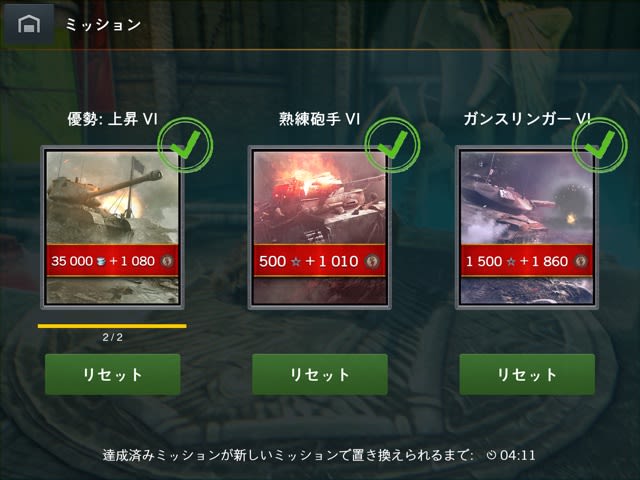
Task: Tap the star icon beside 1 500 reward
Action: pos(511,262)
